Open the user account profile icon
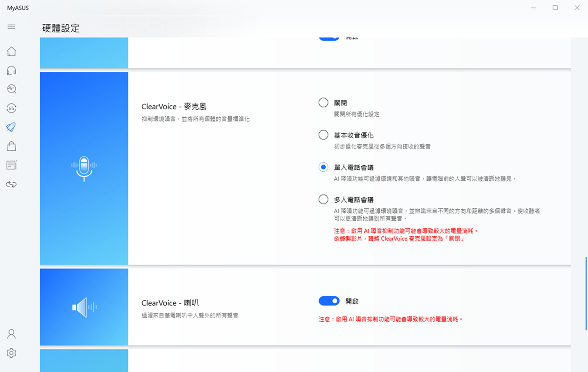Image resolution: width=588 pixels, height=372 pixels. (x=11, y=334)
